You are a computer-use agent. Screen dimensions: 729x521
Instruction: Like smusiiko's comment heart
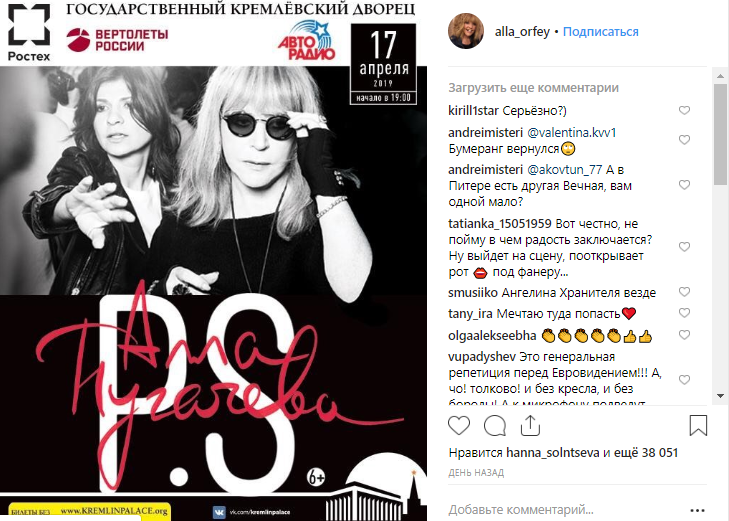coord(684,291)
